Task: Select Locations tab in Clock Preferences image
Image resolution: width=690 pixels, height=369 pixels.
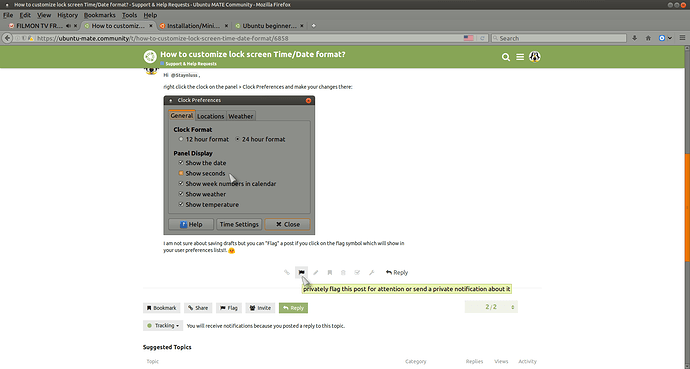Action: pos(210,116)
